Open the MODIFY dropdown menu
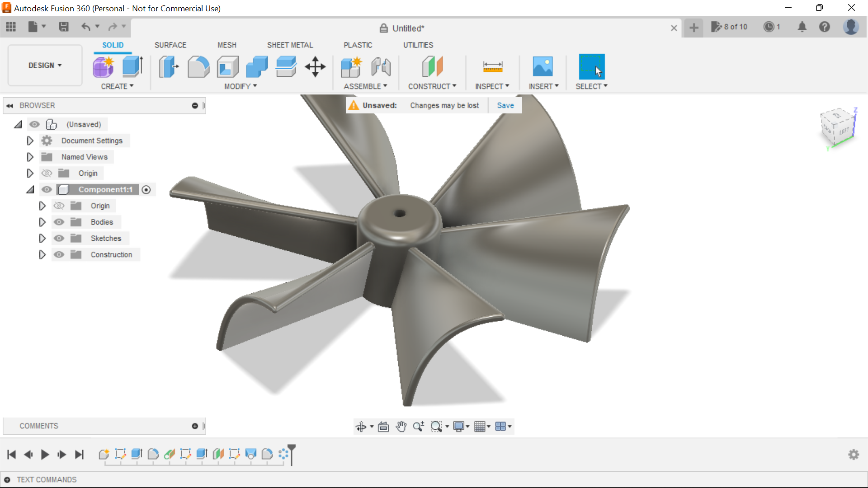Image resolution: width=868 pixels, height=488 pixels. 241,86
